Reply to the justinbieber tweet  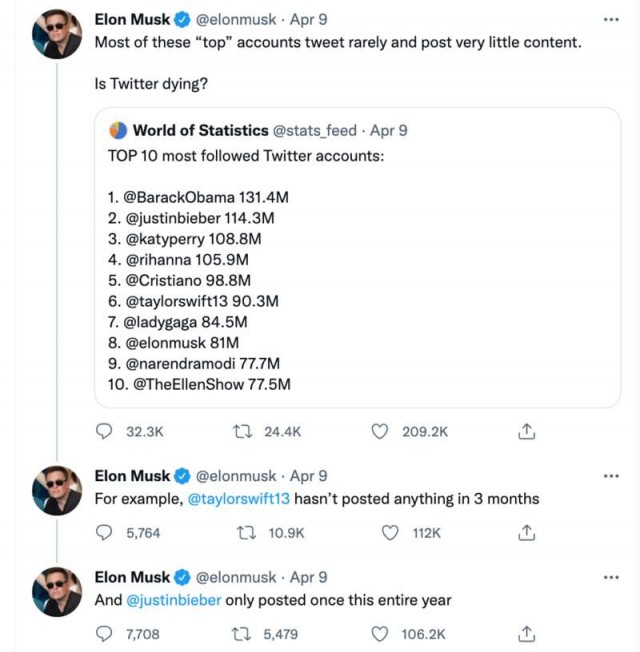click(104, 634)
